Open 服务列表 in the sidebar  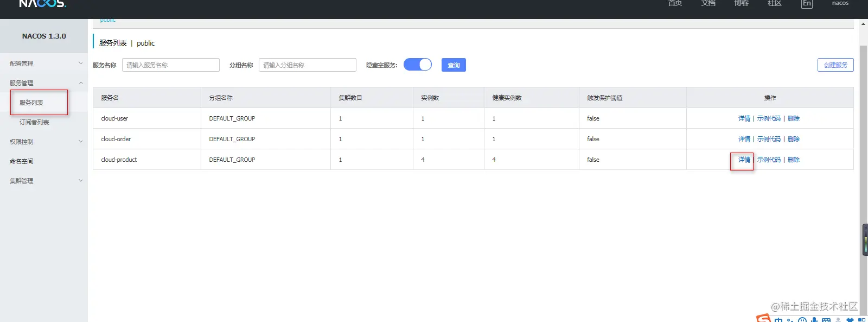pyautogui.click(x=31, y=103)
